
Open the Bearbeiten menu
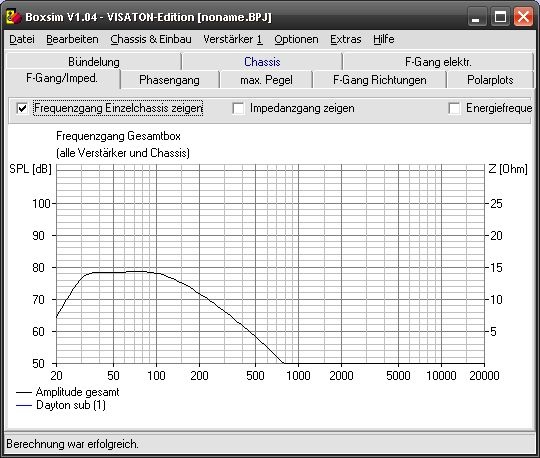[72, 39]
